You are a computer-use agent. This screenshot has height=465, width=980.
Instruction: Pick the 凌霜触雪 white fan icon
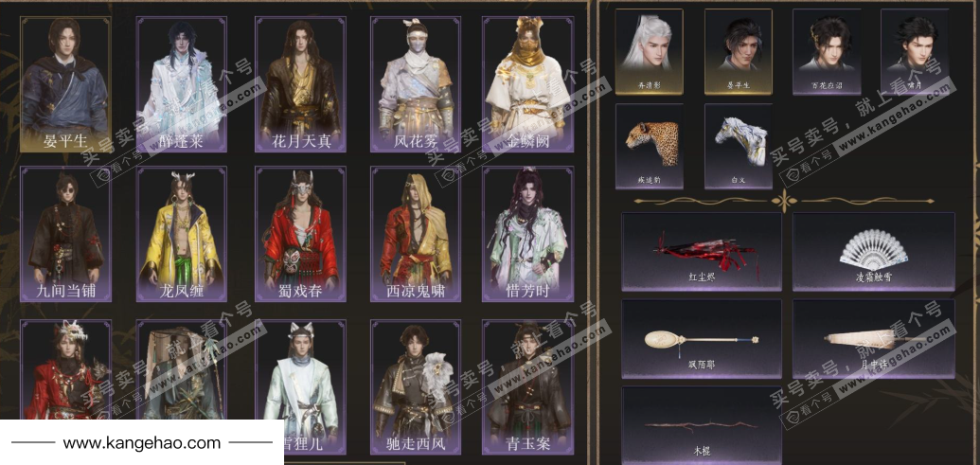click(874, 251)
